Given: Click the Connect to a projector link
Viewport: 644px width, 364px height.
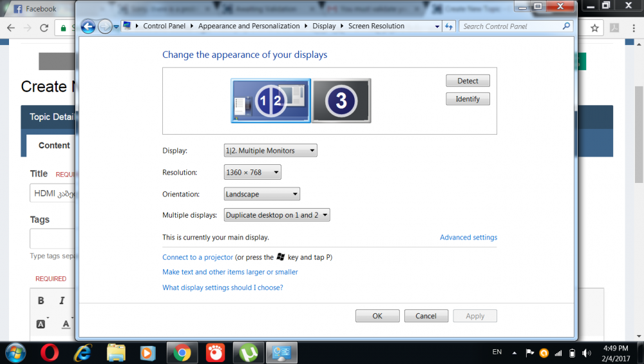Looking at the screenshot, I should (198, 257).
